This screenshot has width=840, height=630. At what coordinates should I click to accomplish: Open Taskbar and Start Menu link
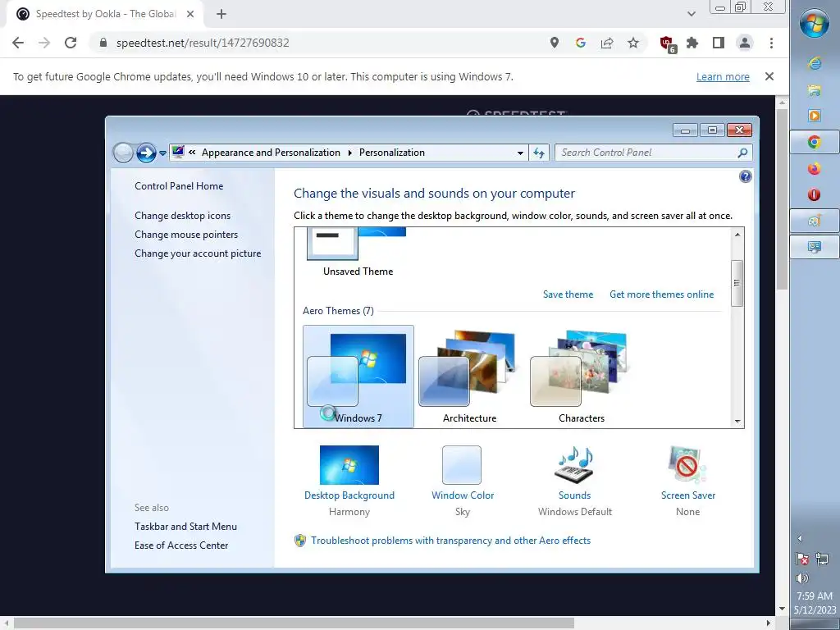(186, 527)
